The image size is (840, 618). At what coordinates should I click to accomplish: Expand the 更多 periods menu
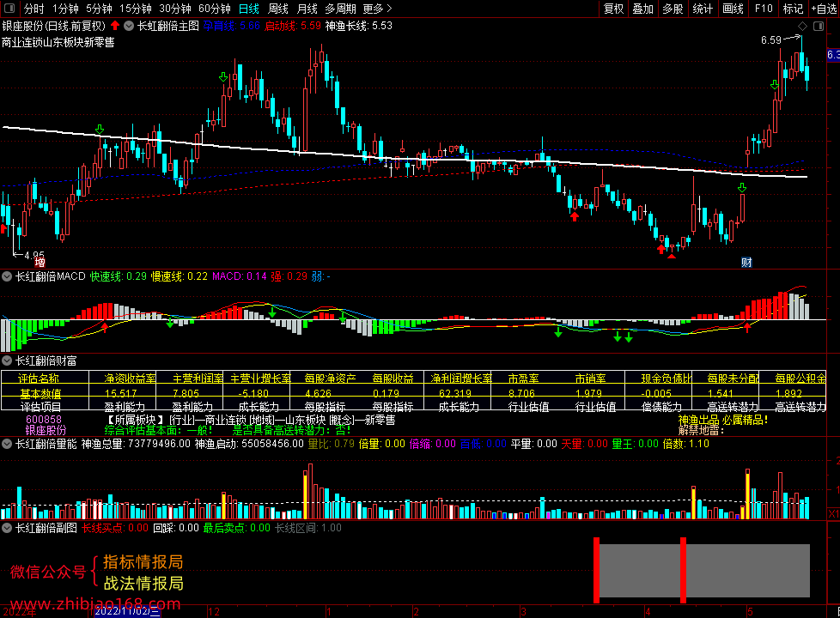click(378, 9)
